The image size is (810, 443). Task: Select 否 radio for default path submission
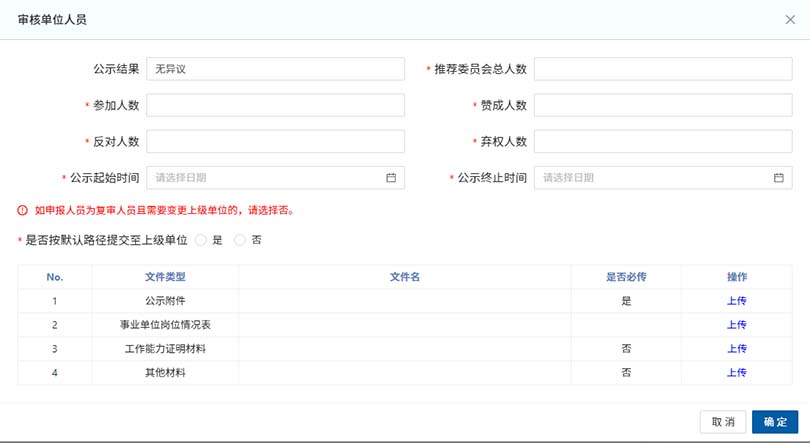[240, 240]
